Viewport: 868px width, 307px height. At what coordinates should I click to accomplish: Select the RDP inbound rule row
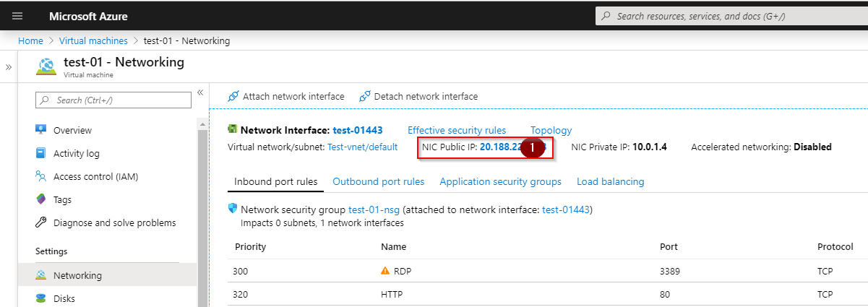[x=401, y=271]
